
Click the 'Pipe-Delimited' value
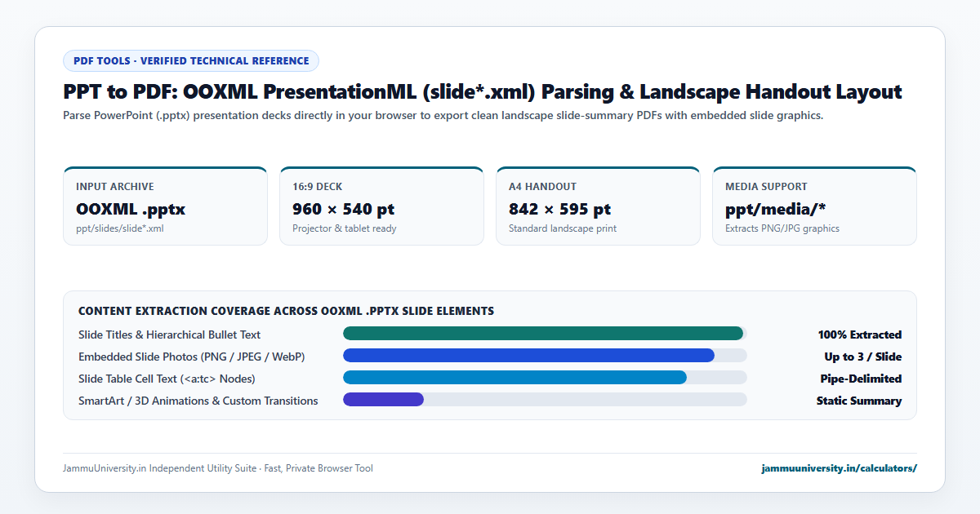click(862, 379)
